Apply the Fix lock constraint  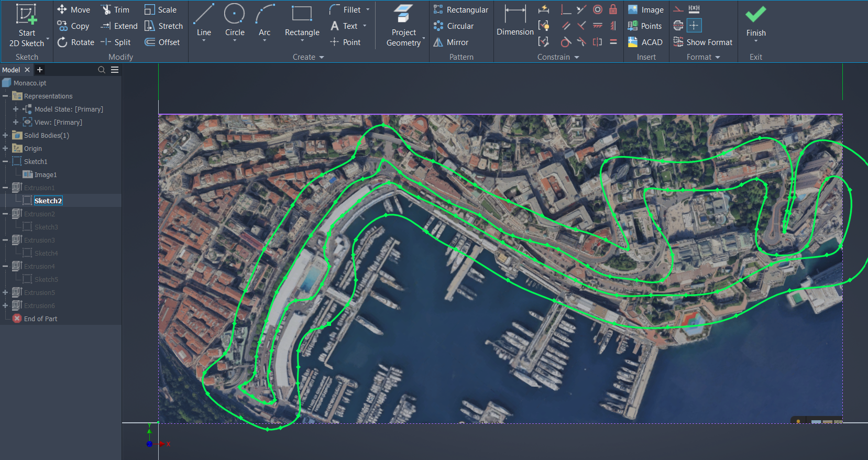tap(613, 9)
